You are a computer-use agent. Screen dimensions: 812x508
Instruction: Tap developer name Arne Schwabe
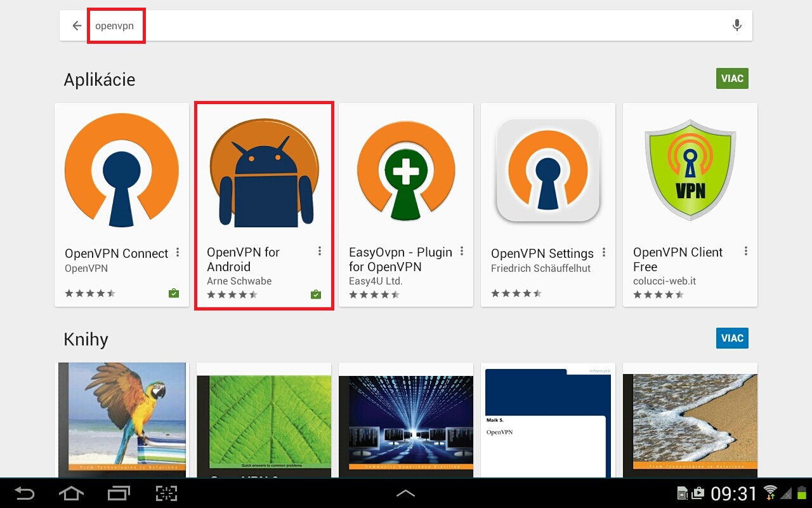point(239,281)
